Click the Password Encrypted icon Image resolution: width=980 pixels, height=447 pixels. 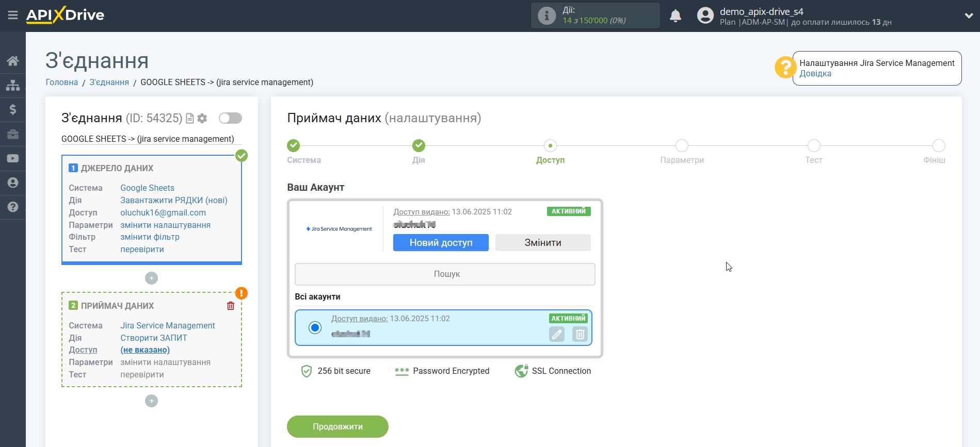401,371
